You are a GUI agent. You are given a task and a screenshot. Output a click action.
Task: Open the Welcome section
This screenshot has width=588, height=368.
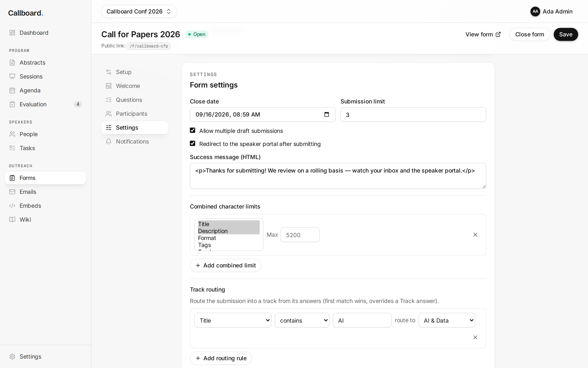coord(135,86)
